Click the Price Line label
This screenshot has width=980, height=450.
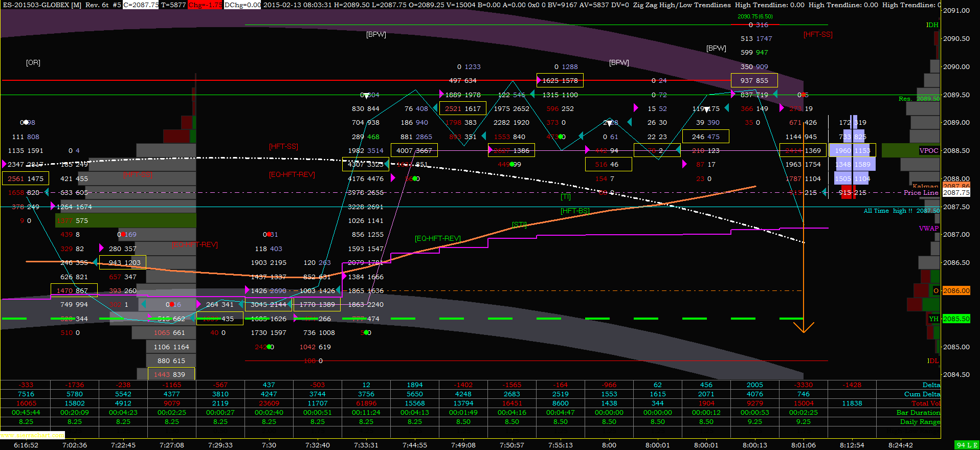(921, 193)
